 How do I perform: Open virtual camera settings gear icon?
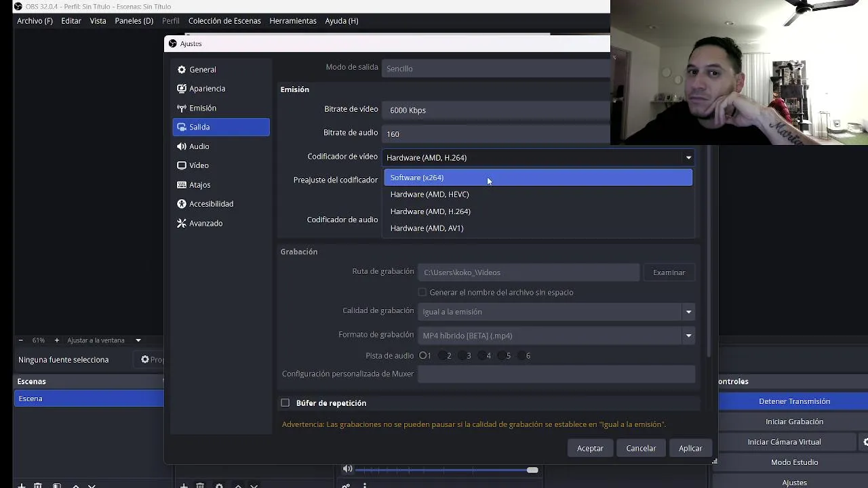point(865,442)
